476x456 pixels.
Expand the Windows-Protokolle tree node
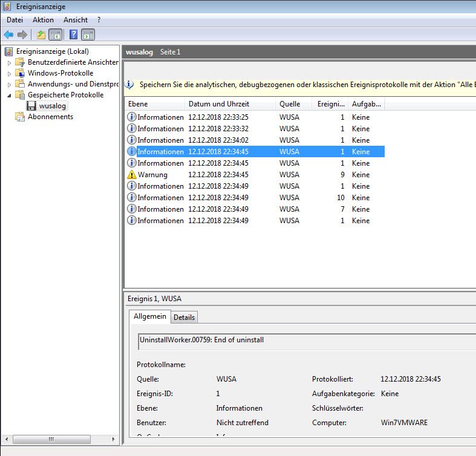(x=9, y=73)
